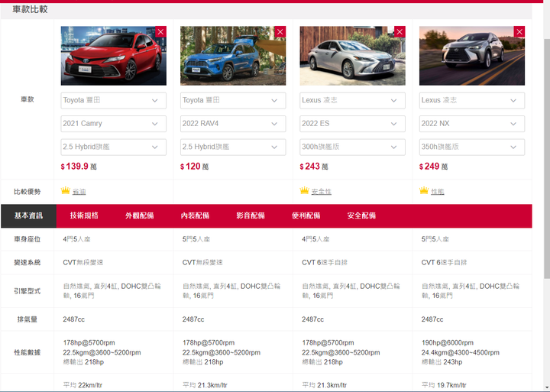550x392 pixels.
Task: Open the 300h旗艦版 trim dropdown
Action: [352, 147]
